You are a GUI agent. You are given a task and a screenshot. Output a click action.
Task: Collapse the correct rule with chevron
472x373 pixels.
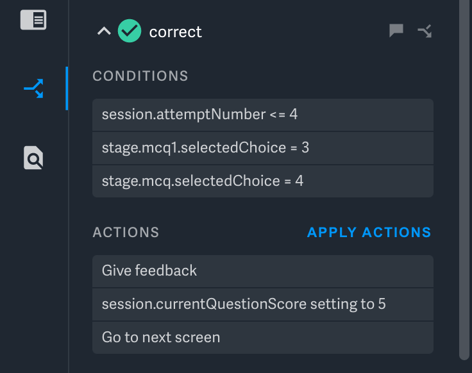click(104, 32)
